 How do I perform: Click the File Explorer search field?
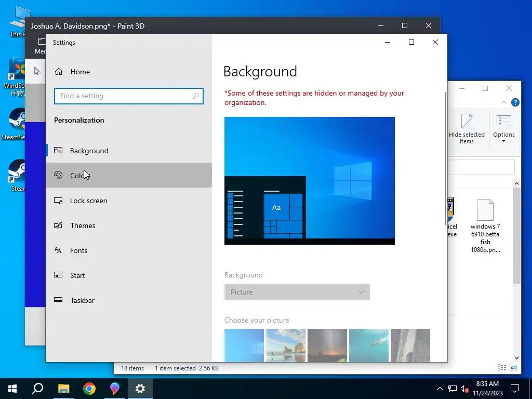click(481, 168)
